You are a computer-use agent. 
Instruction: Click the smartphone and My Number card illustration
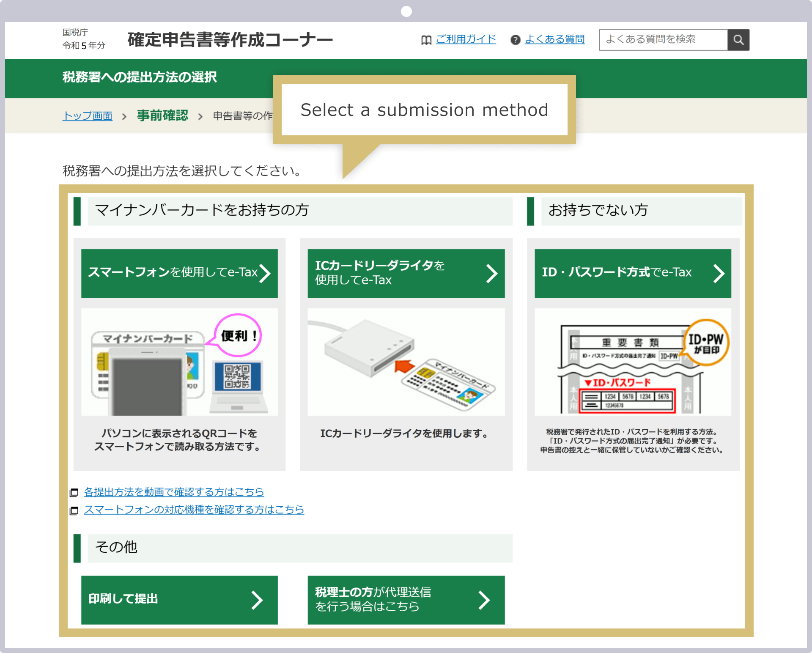click(179, 362)
